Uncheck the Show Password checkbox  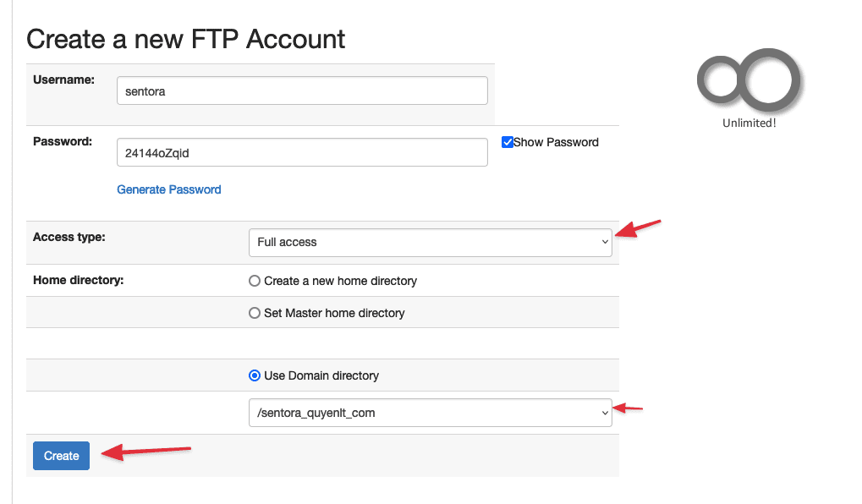[508, 142]
